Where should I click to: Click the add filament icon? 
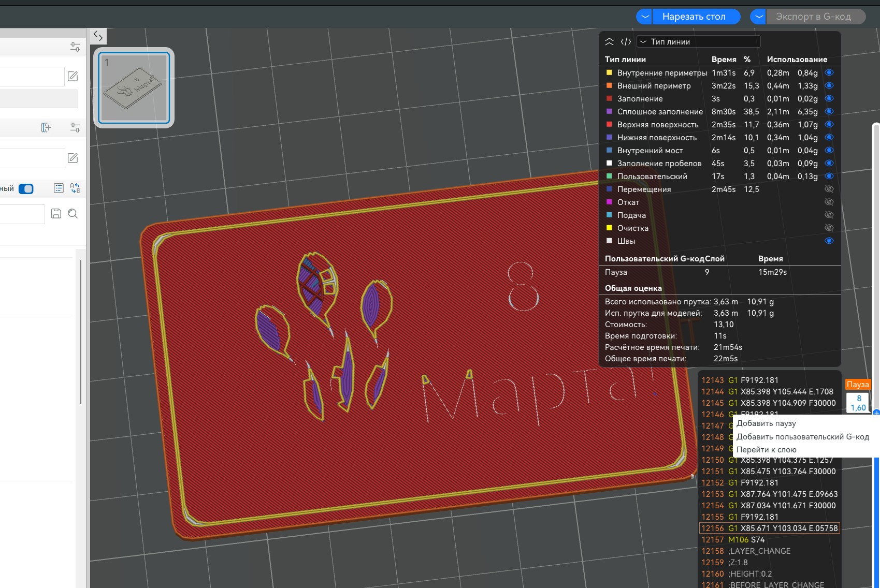click(46, 127)
